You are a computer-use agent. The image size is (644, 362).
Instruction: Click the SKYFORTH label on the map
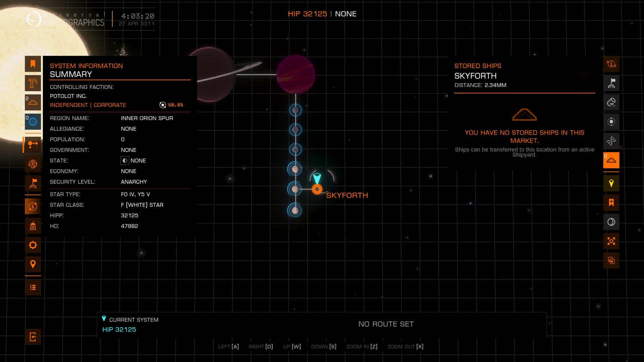[x=347, y=195]
